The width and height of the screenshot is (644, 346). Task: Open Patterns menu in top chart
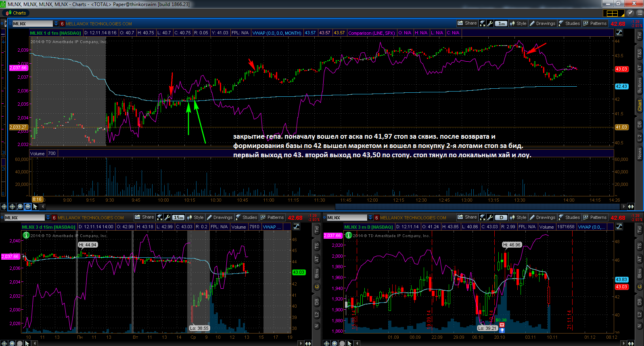(595, 23)
